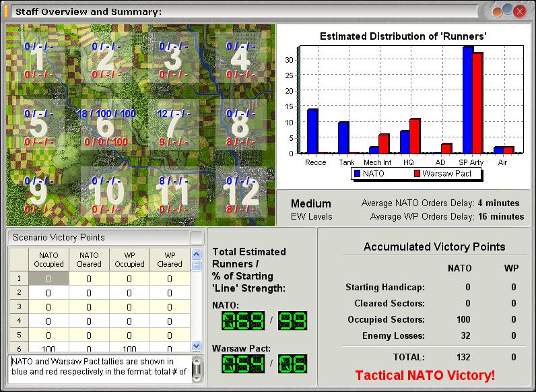Select row header 4 in victory table

(19, 321)
